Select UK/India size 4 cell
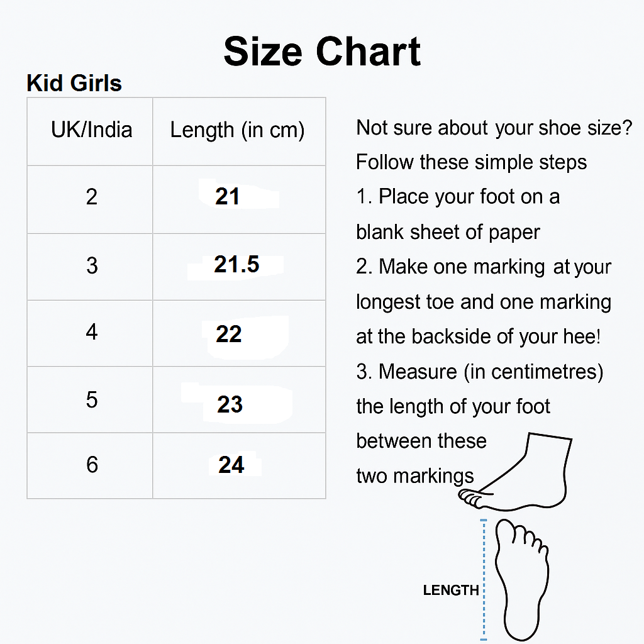 (x=90, y=333)
